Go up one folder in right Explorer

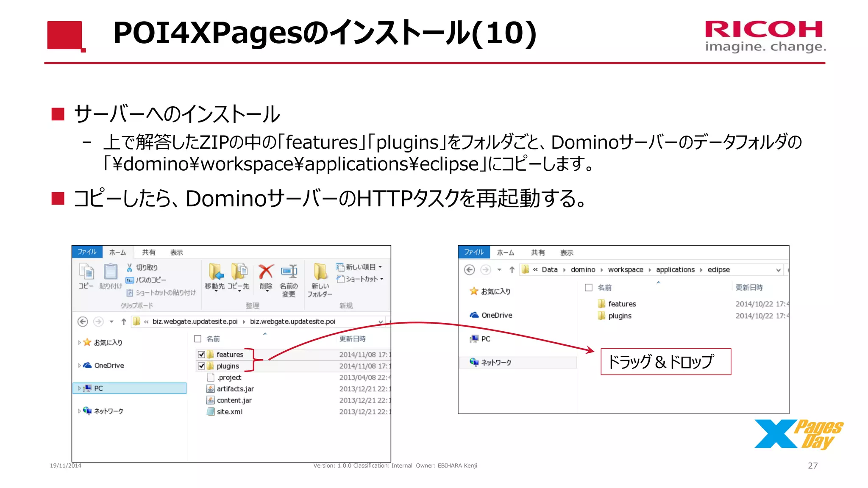(x=512, y=270)
